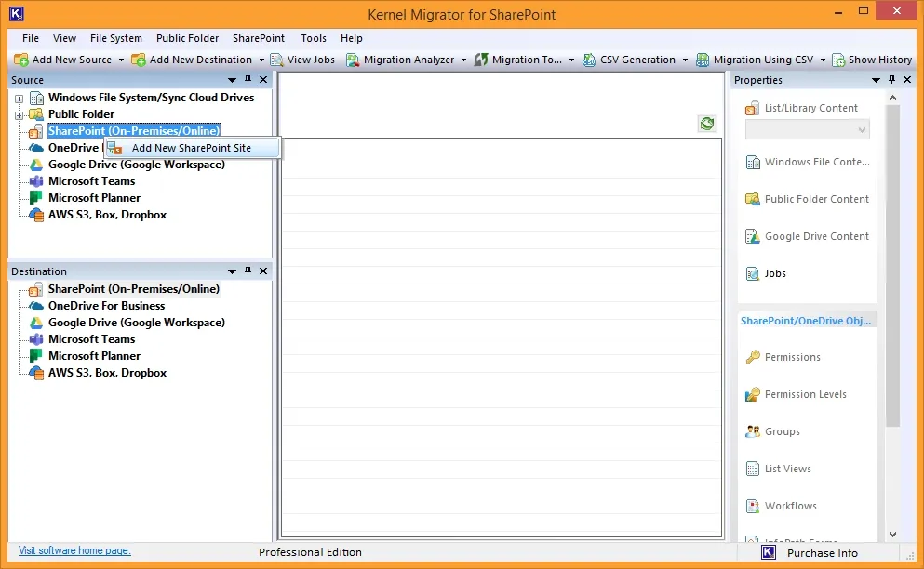Click the Add New Destination toolbar icon
The width and height of the screenshot is (924, 569).
(139, 60)
